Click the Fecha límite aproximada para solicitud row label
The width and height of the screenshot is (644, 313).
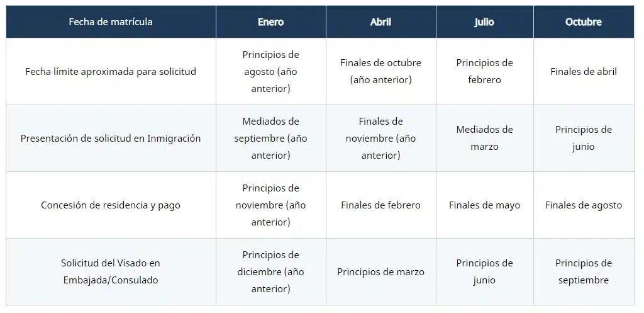[x=111, y=72]
